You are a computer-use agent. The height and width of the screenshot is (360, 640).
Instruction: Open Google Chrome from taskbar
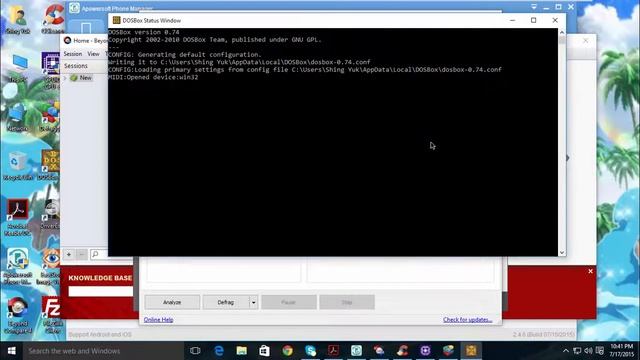[287, 351]
